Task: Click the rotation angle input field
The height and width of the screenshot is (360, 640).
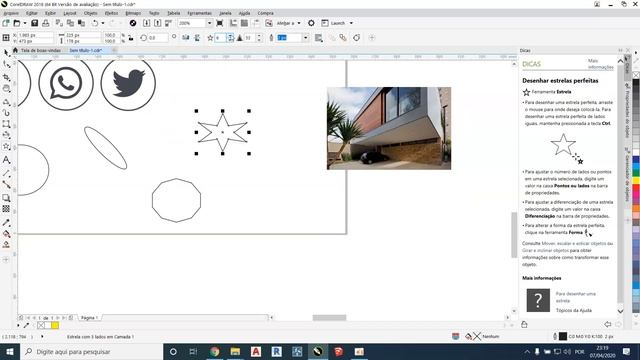Action: [158, 38]
